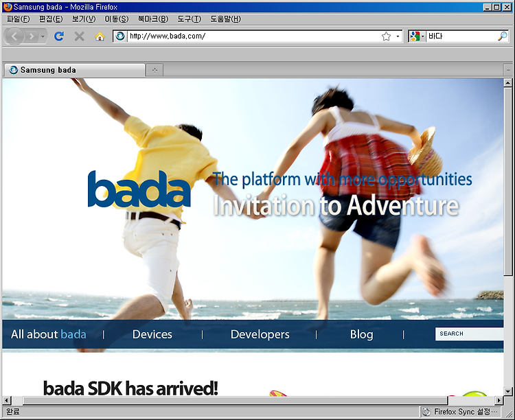This screenshot has height=420, width=515.
Task: Minimize the Firefox window
Action: 488,7
